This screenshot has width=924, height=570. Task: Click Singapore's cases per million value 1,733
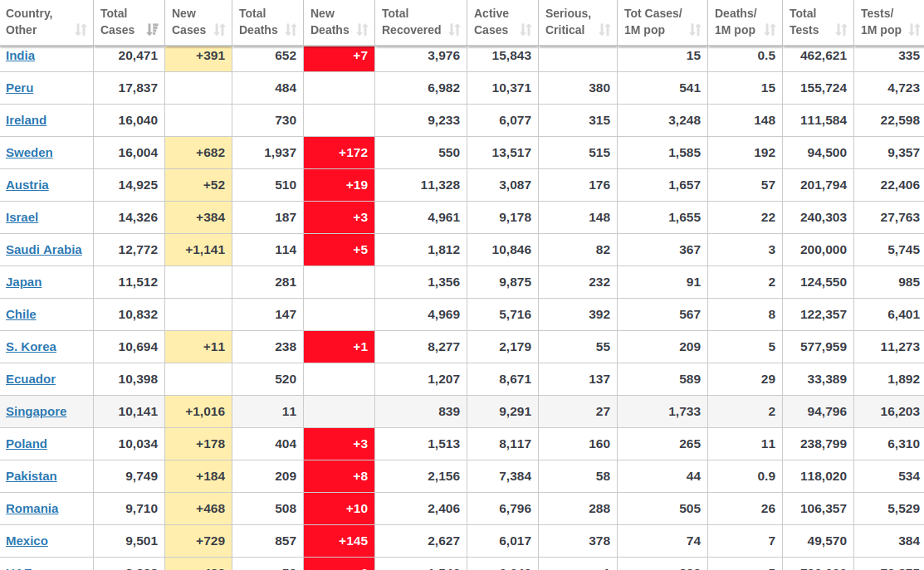[x=684, y=412]
